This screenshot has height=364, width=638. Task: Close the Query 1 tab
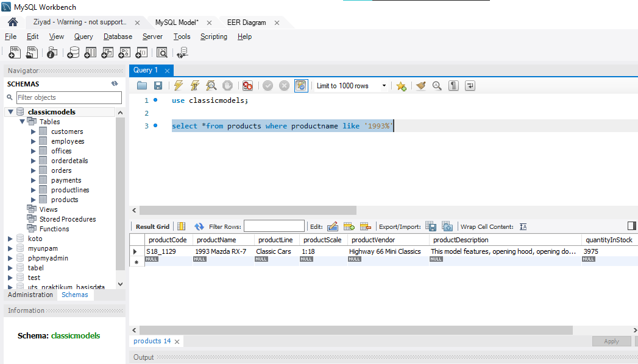(167, 71)
